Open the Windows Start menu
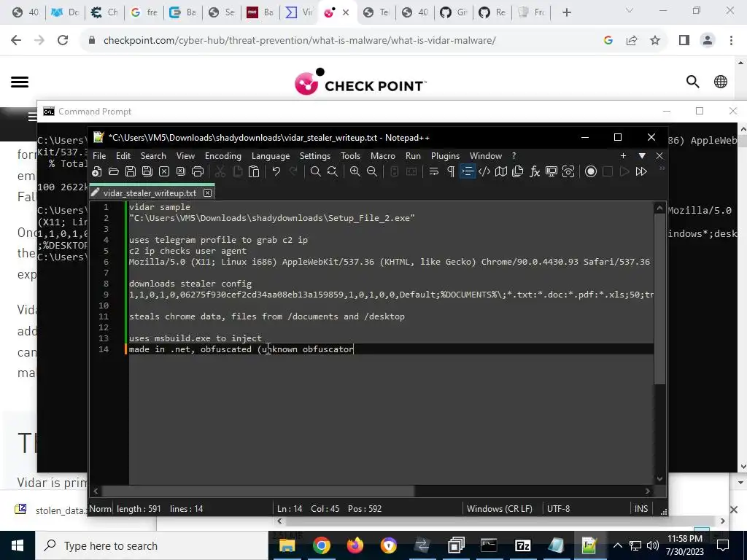747x560 pixels. 18,545
